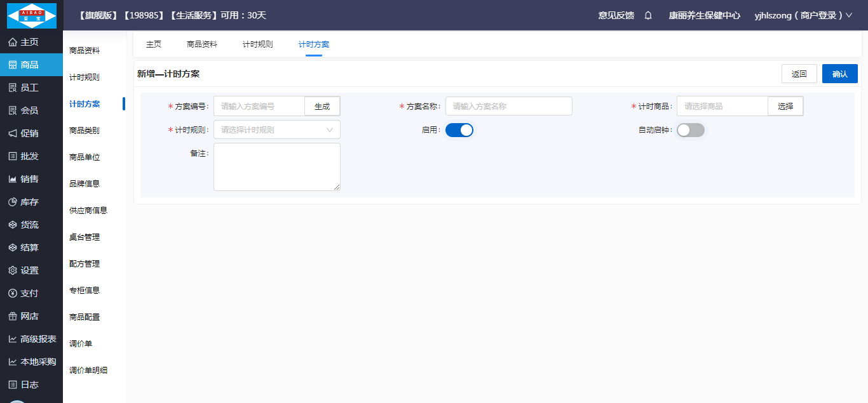The image size is (868, 403).
Task: Open the 设置 settings section
Action: 31,270
